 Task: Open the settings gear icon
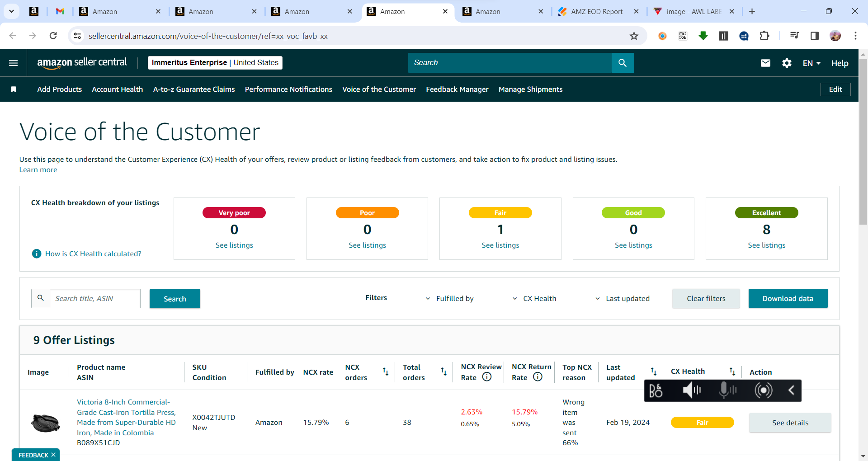coord(787,63)
